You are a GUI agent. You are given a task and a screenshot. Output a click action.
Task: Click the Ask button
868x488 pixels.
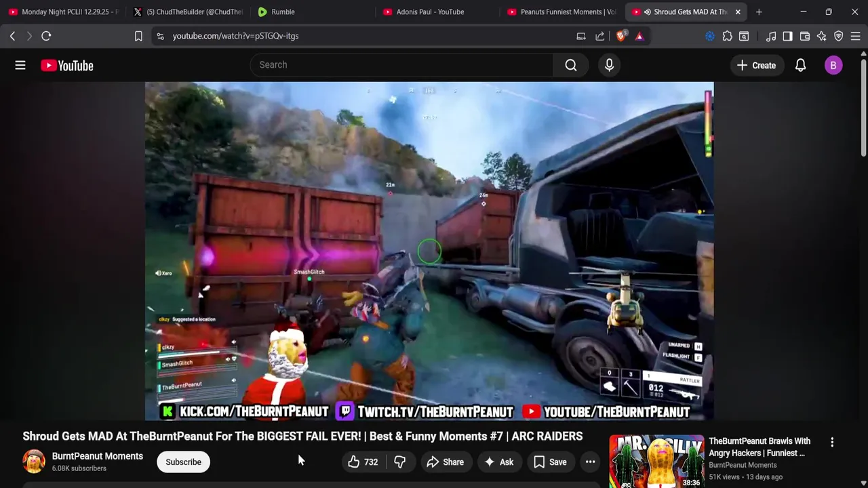[498, 462]
